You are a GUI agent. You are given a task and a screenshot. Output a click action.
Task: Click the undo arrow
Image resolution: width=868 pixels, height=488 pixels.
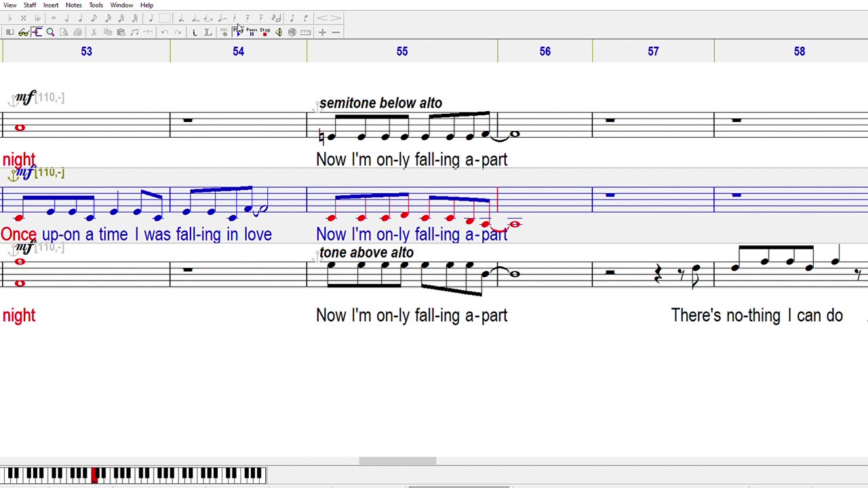click(x=164, y=32)
